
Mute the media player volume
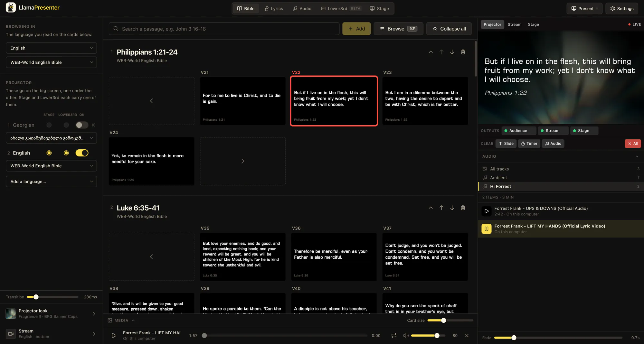(406, 335)
